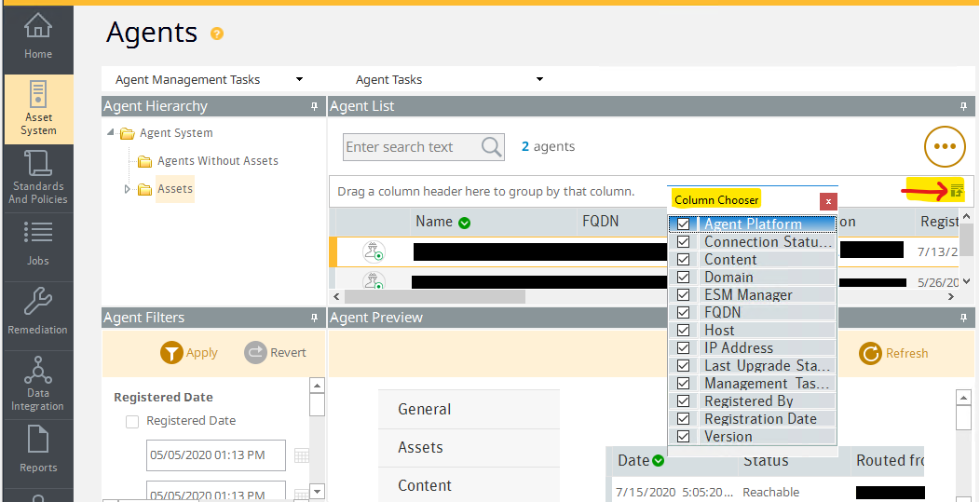980x502 pixels.
Task: Switch to the Content tab in preview
Action: pos(425,485)
